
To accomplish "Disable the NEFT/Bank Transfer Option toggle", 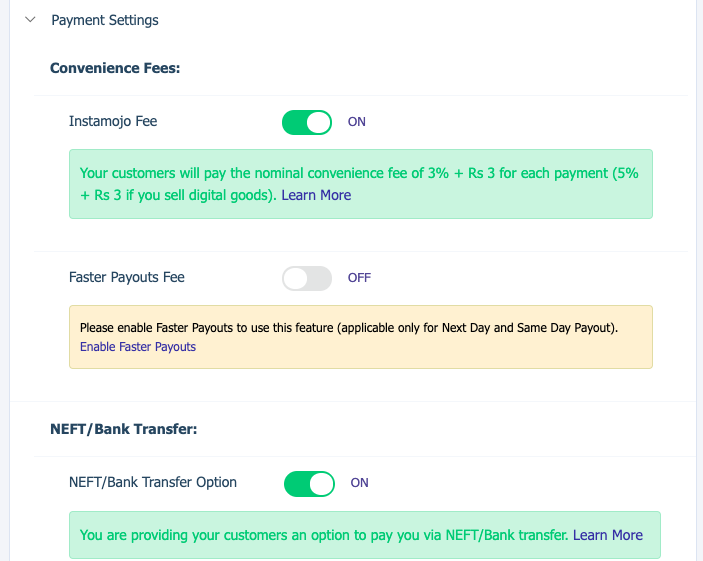I will point(309,484).
